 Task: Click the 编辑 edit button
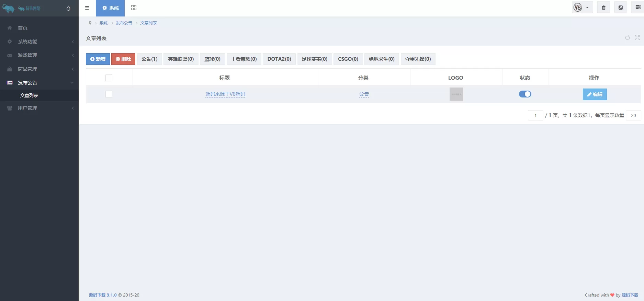[595, 94]
